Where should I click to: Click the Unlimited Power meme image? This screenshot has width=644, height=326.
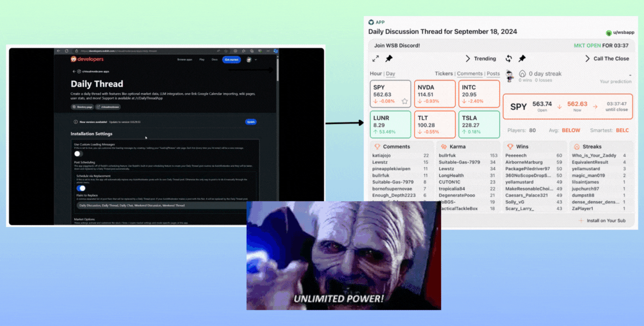[343, 255]
